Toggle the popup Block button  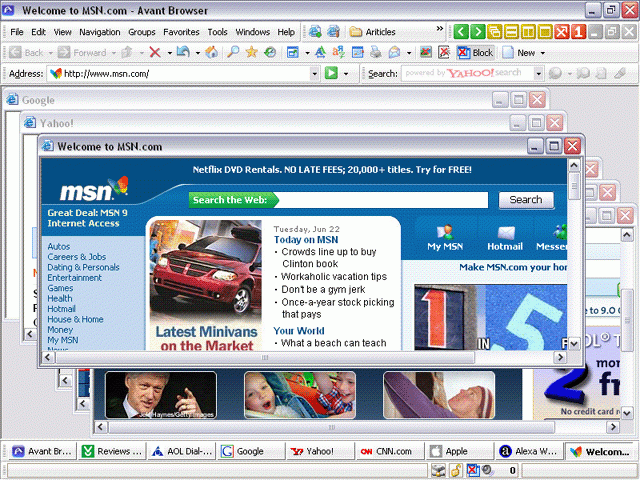tap(476, 52)
